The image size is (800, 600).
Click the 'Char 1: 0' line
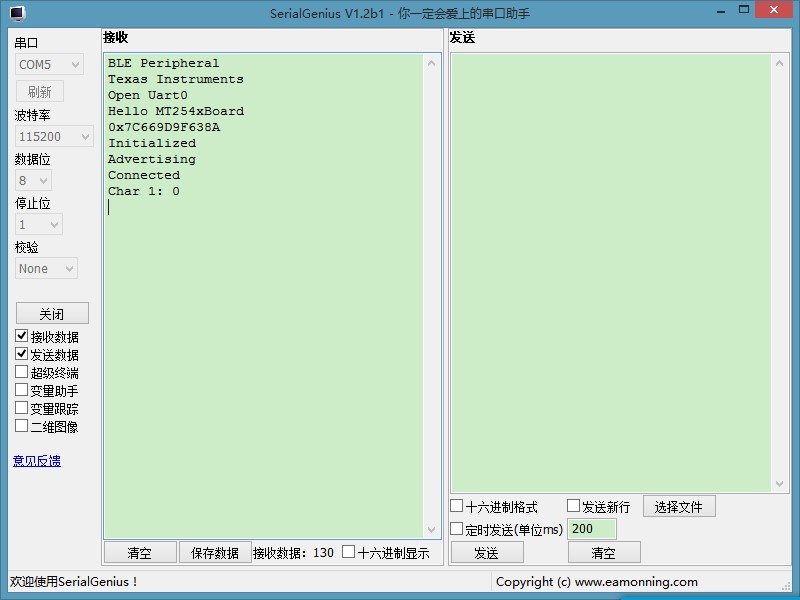click(144, 191)
